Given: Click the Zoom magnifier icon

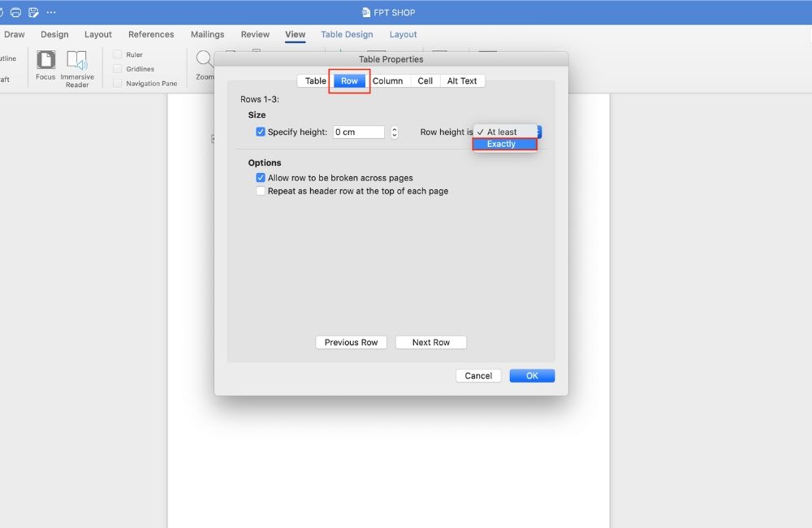Looking at the screenshot, I should click(205, 59).
